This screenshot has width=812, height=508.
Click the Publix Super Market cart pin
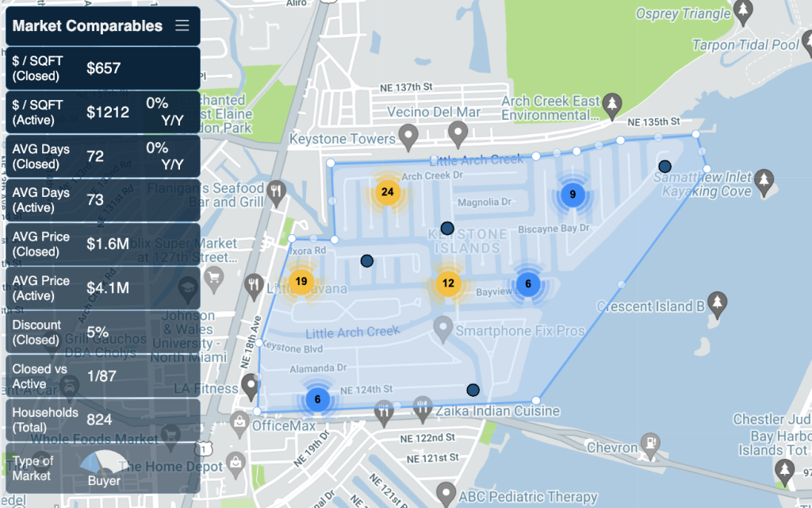(214, 279)
